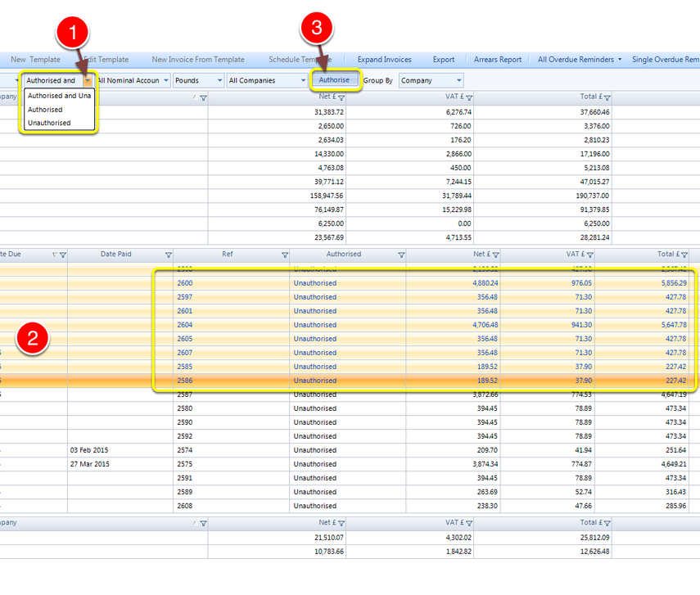This screenshot has width=700, height=595.
Task: Open the Arrears Report toolbar item
Action: pos(497,60)
